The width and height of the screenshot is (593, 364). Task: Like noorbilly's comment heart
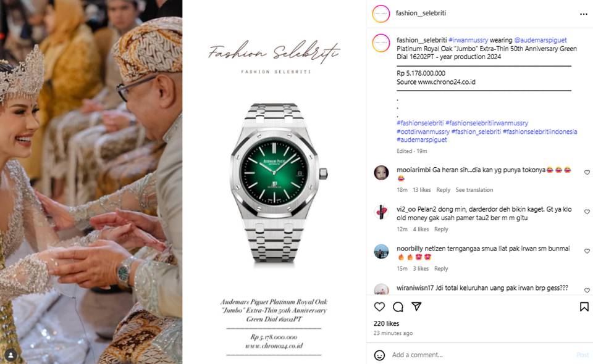pos(587,250)
